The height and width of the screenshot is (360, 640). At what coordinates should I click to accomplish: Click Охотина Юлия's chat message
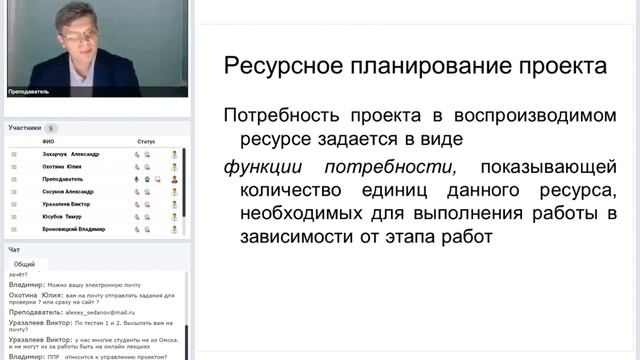[x=91, y=298]
